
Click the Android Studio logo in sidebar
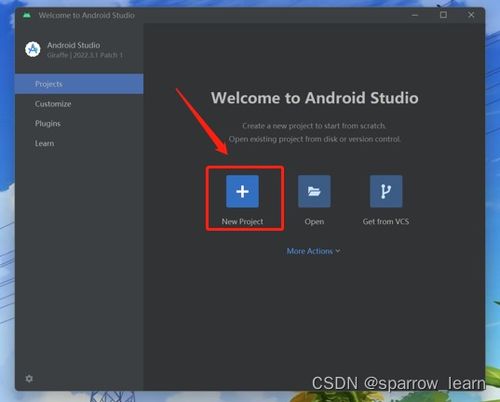coord(33,49)
